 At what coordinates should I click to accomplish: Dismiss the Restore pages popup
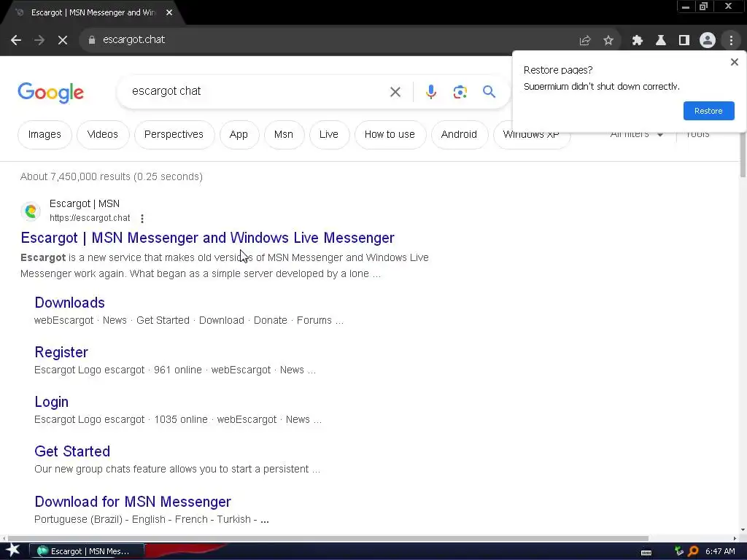[735, 62]
